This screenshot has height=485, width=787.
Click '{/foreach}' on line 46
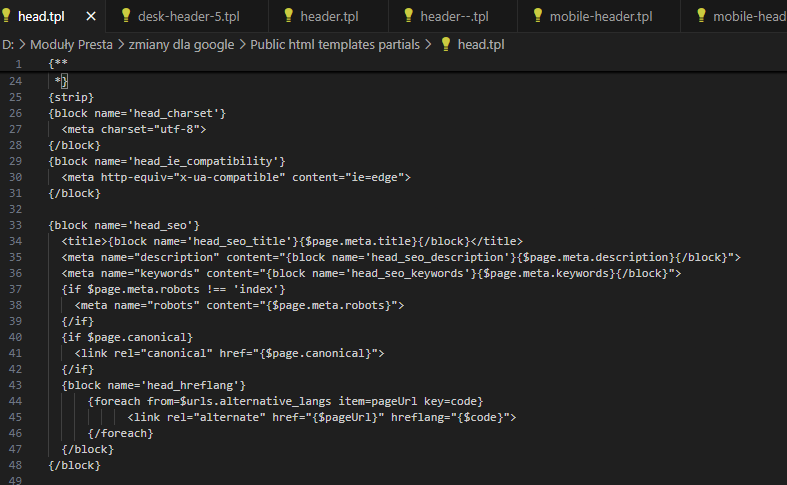click(x=120, y=433)
